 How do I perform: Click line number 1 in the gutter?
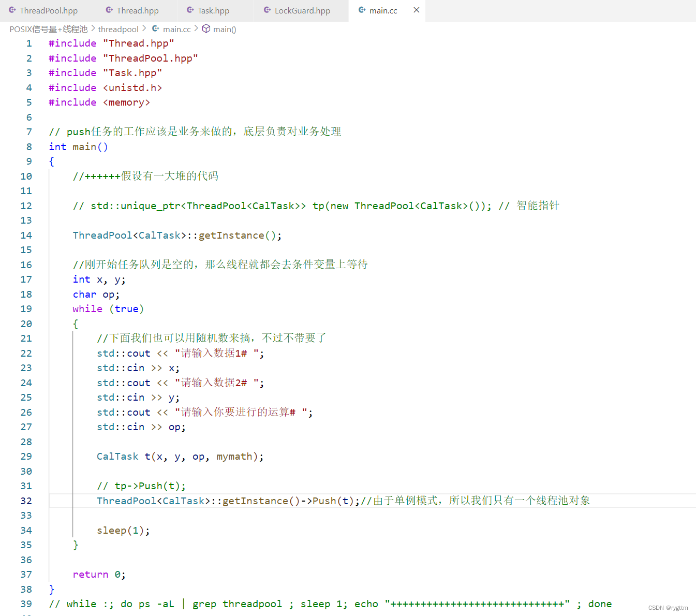click(29, 43)
